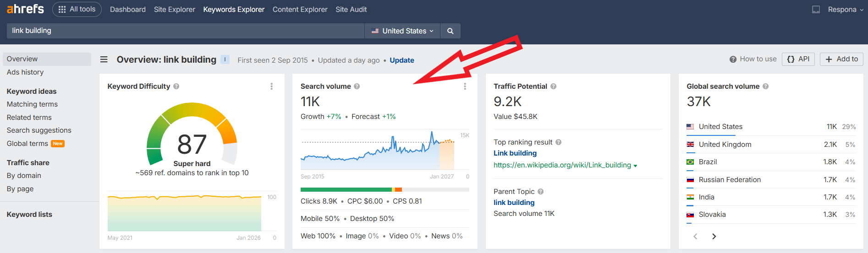Open Matching terms
868x253 pixels.
tap(32, 104)
